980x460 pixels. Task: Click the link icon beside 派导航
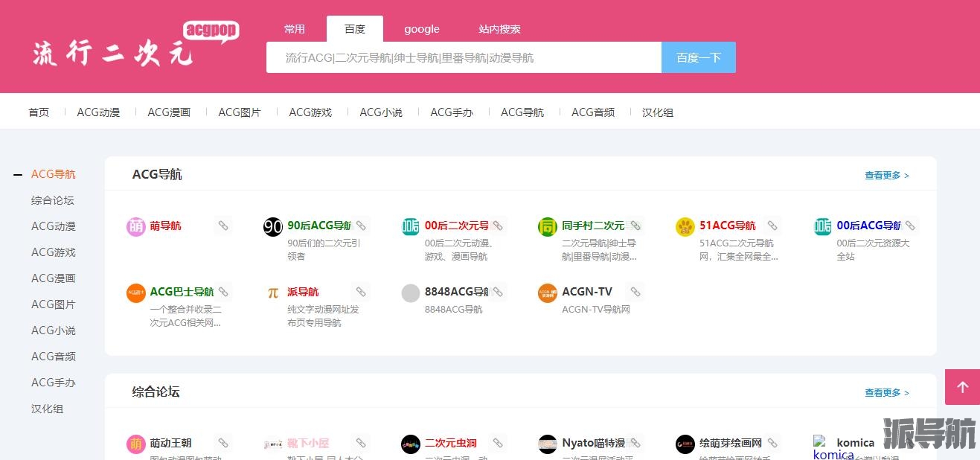click(x=361, y=292)
